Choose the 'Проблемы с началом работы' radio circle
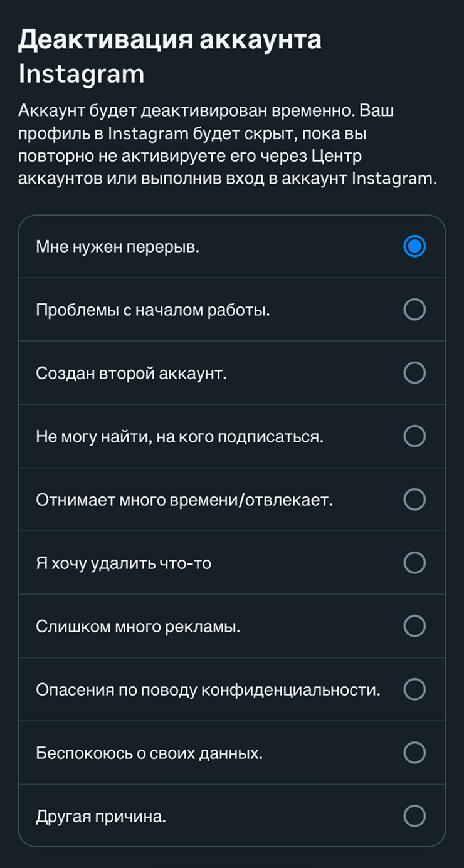Image resolution: width=464 pixels, height=868 pixels. 414,310
